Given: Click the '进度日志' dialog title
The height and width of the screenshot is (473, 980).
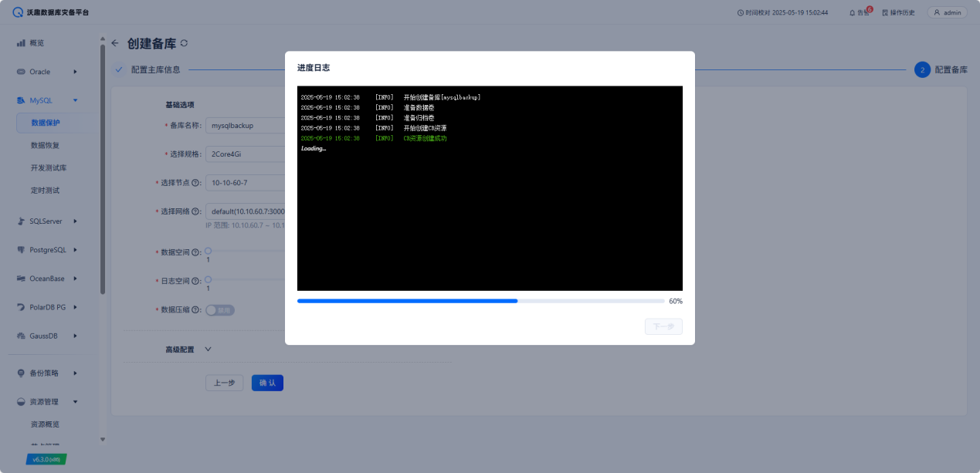Looking at the screenshot, I should point(314,68).
